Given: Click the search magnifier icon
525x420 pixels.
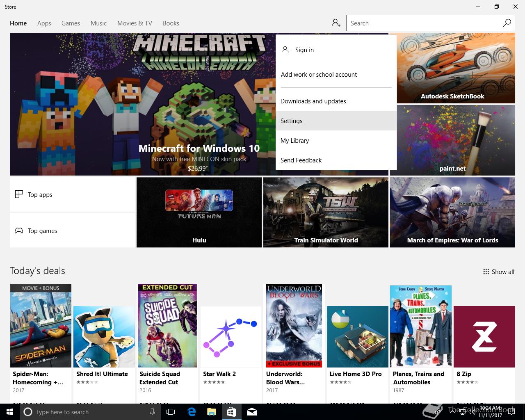Looking at the screenshot, I should [x=507, y=23].
